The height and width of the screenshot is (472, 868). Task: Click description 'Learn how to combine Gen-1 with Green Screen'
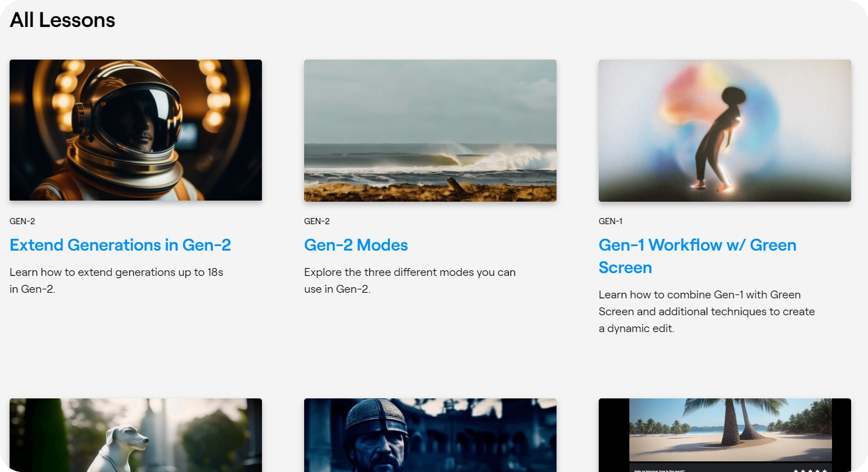point(707,311)
